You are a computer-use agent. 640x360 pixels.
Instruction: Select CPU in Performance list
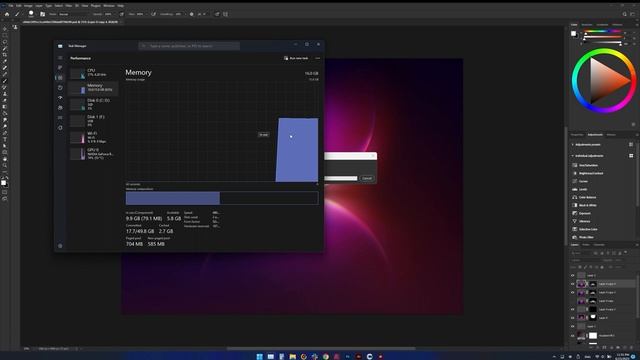[x=93, y=73]
